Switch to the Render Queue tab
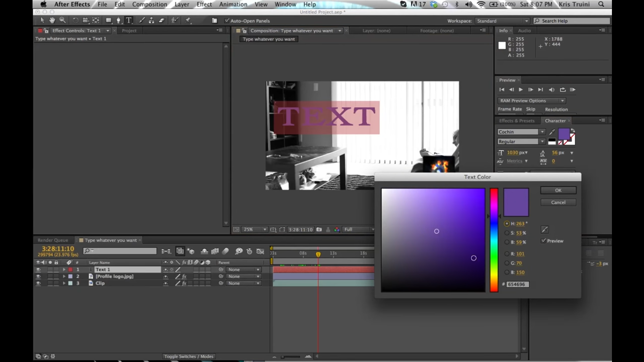 pyautogui.click(x=53, y=240)
